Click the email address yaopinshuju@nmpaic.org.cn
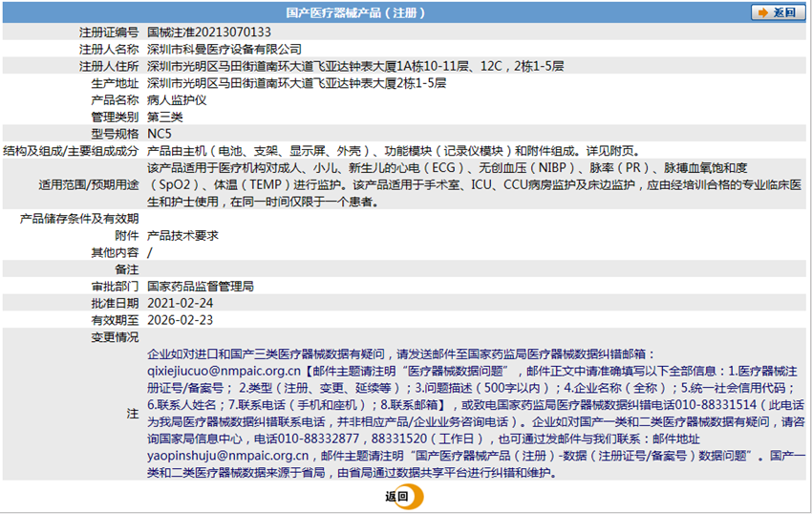 [228, 456]
